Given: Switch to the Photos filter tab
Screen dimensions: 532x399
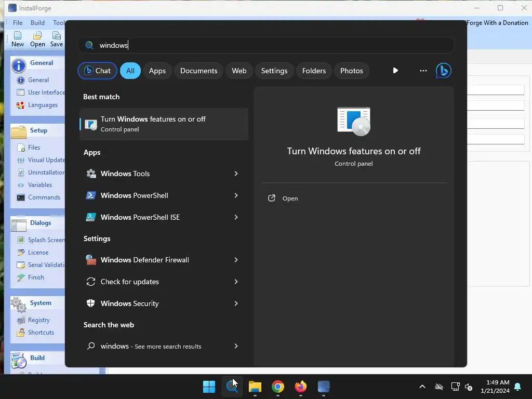Looking at the screenshot, I should (x=352, y=71).
